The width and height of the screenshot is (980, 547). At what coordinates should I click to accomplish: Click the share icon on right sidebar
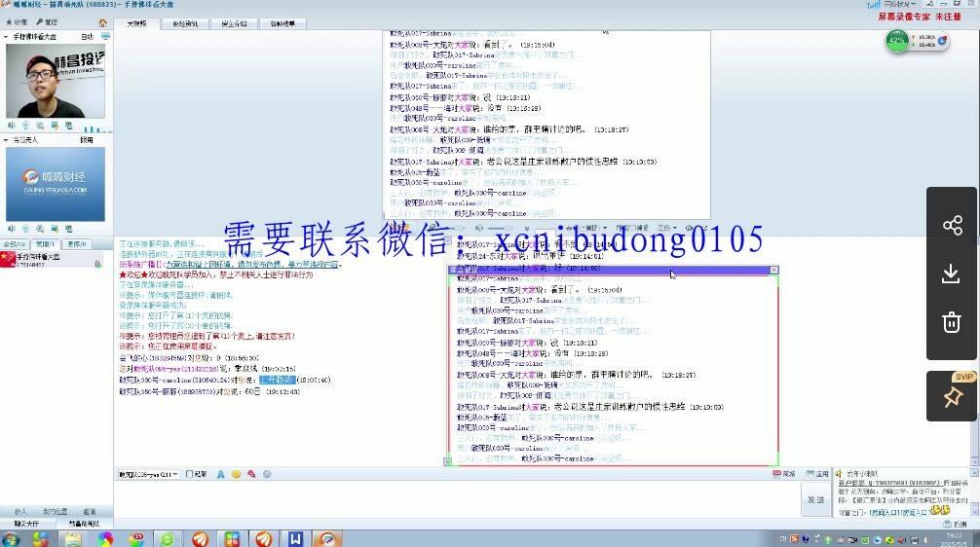[952, 226]
